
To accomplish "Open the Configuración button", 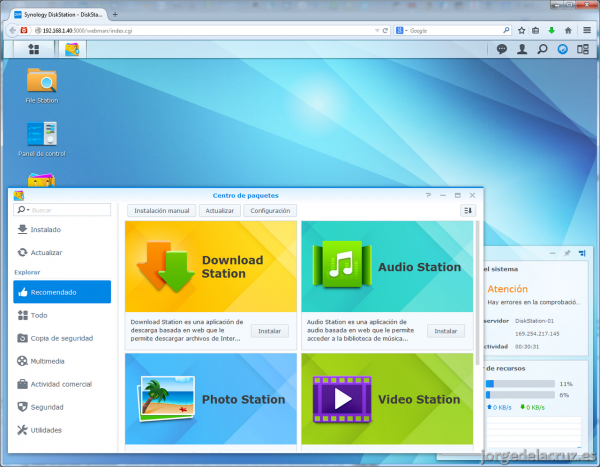I will [270, 211].
